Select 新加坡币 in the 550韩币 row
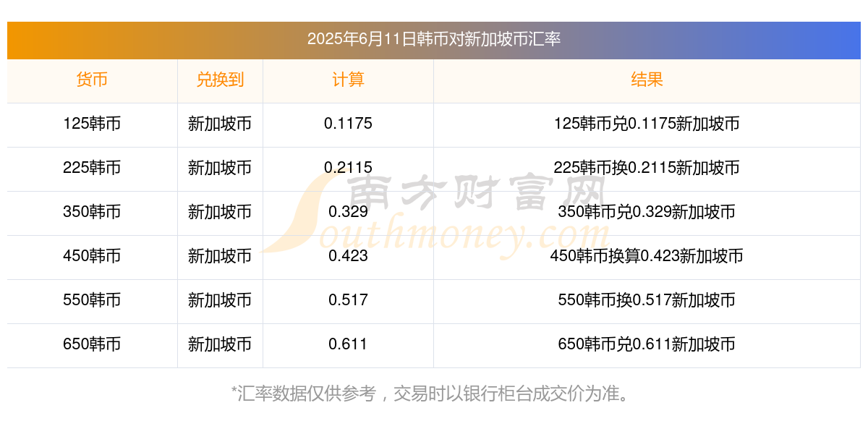This screenshot has width=868, height=434. click(220, 300)
